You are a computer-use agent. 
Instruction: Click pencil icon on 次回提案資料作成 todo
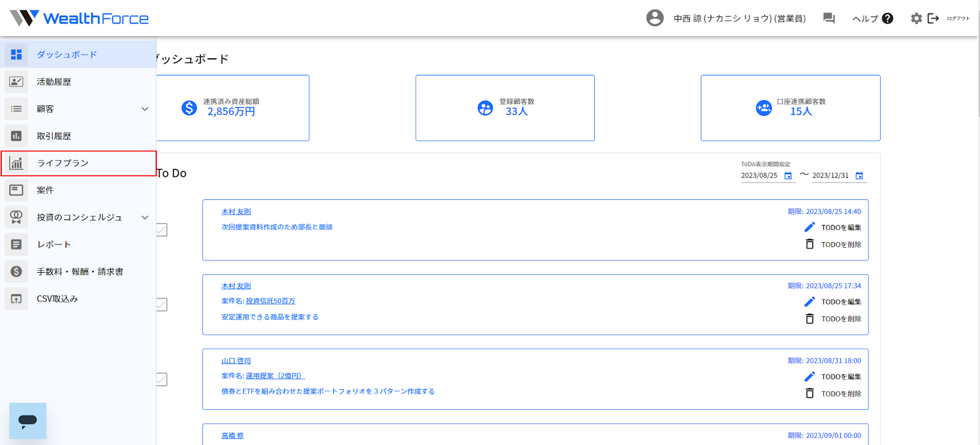click(x=810, y=227)
